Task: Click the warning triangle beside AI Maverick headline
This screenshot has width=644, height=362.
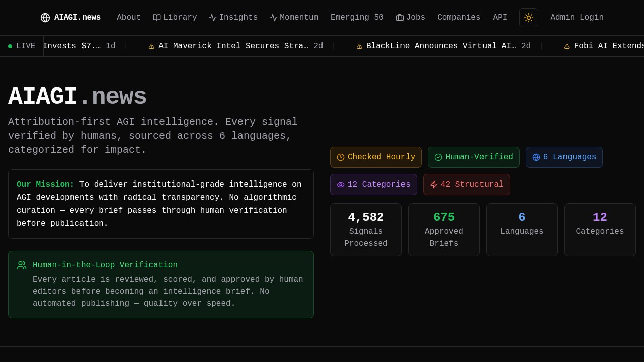Action: coord(151,46)
